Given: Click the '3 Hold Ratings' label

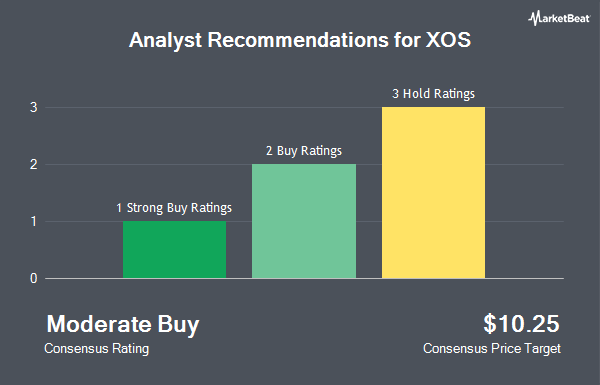Looking at the screenshot, I should click(434, 94).
